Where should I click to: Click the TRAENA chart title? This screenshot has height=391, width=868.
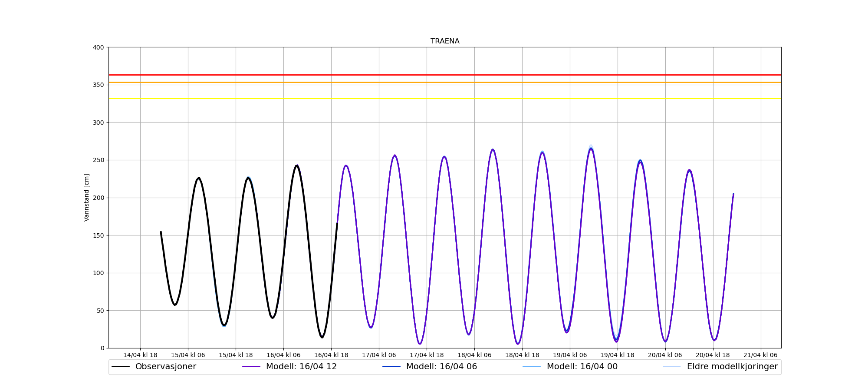pyautogui.click(x=445, y=41)
